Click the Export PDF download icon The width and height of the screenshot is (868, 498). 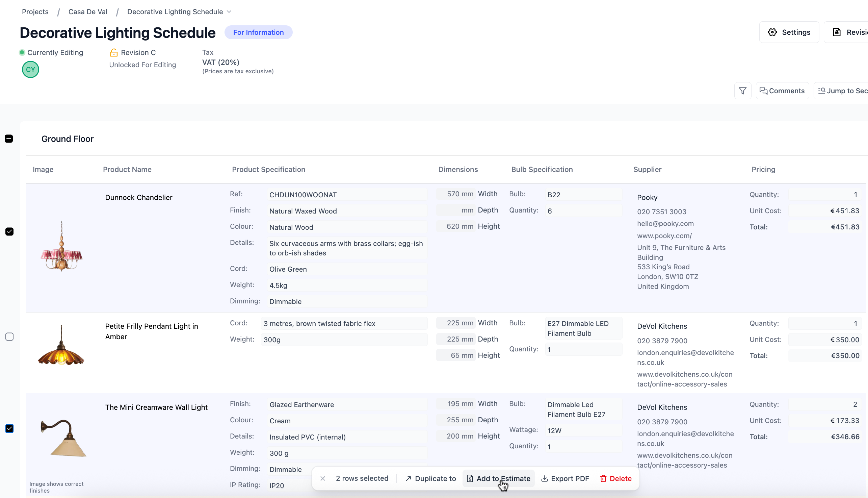pyautogui.click(x=545, y=478)
